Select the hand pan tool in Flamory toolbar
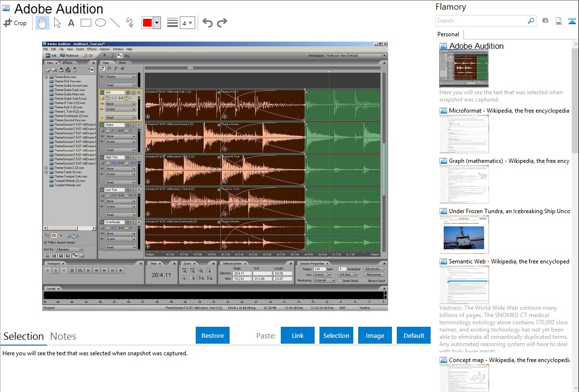The image size is (579, 392). [x=42, y=23]
